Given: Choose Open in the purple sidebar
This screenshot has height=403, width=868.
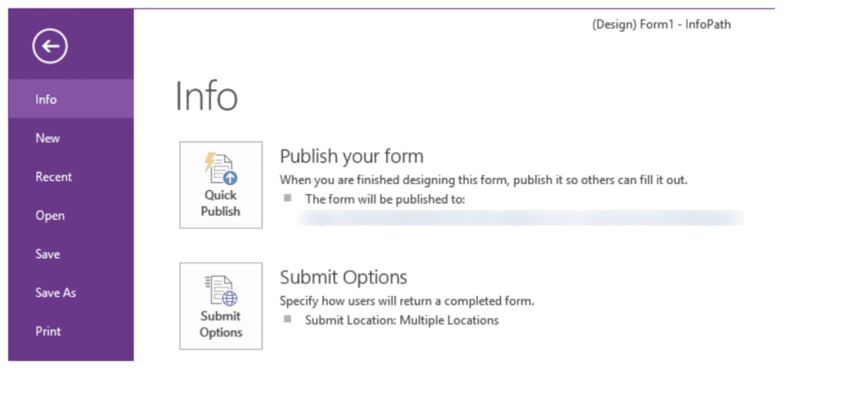Looking at the screenshot, I should [71, 215].
